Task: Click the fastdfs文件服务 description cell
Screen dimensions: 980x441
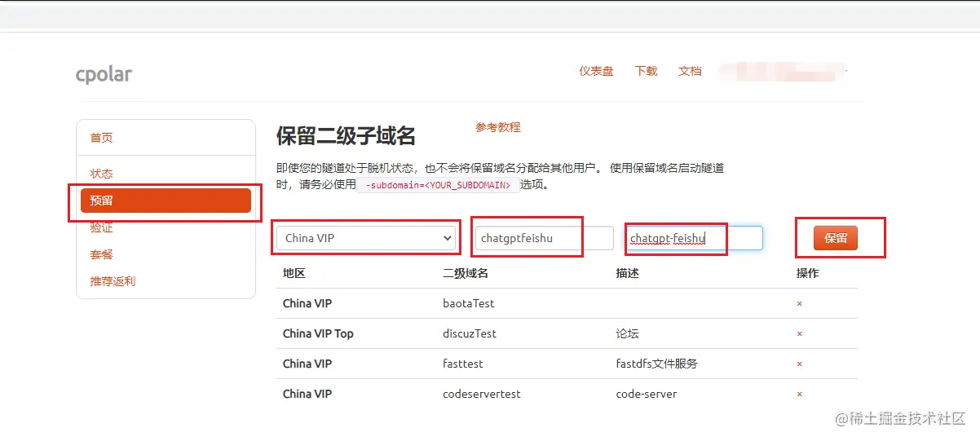Action: [657, 364]
